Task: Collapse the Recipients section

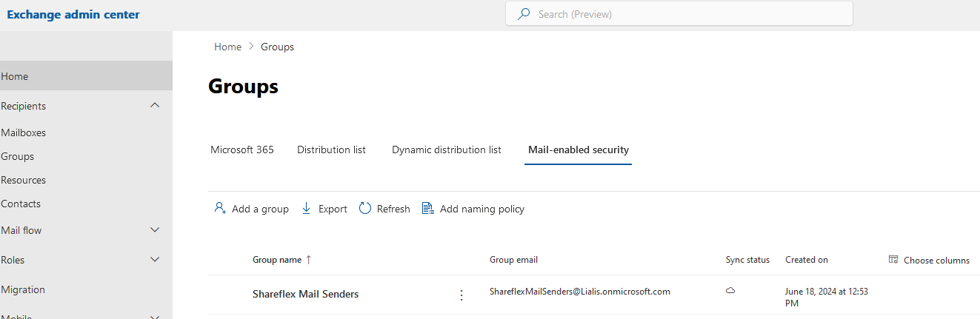Action: tap(155, 106)
